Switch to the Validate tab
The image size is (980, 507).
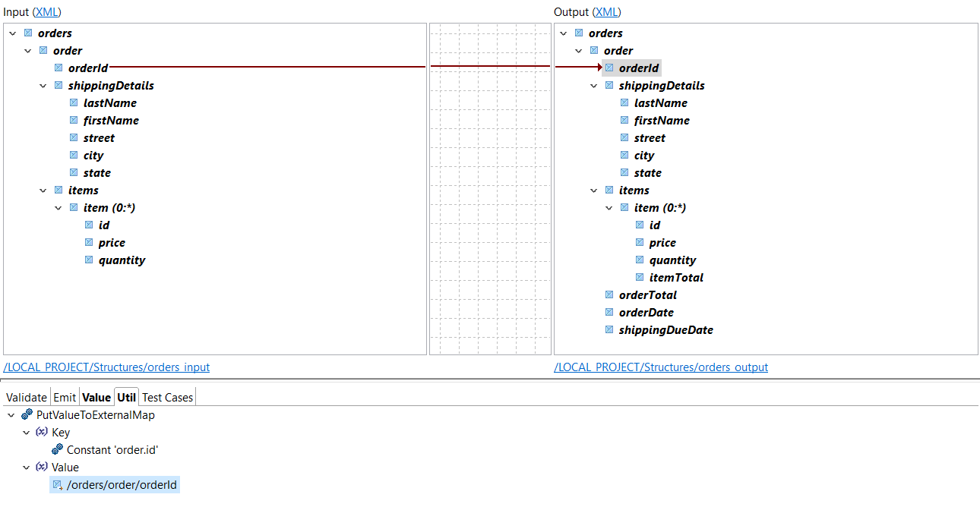click(26, 397)
